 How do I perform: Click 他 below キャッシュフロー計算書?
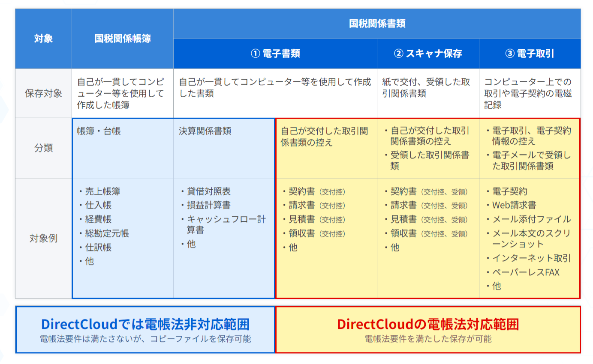[188, 245]
